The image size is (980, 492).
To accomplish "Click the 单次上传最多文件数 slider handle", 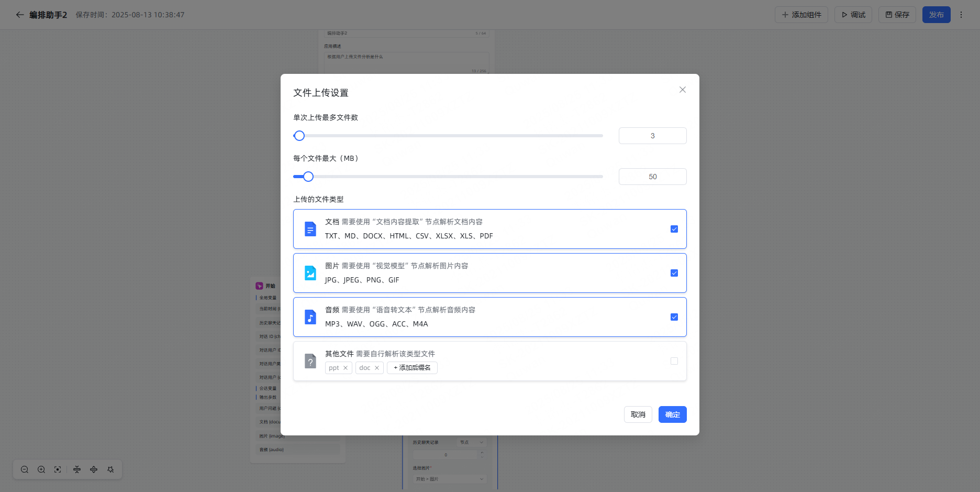I will [299, 136].
